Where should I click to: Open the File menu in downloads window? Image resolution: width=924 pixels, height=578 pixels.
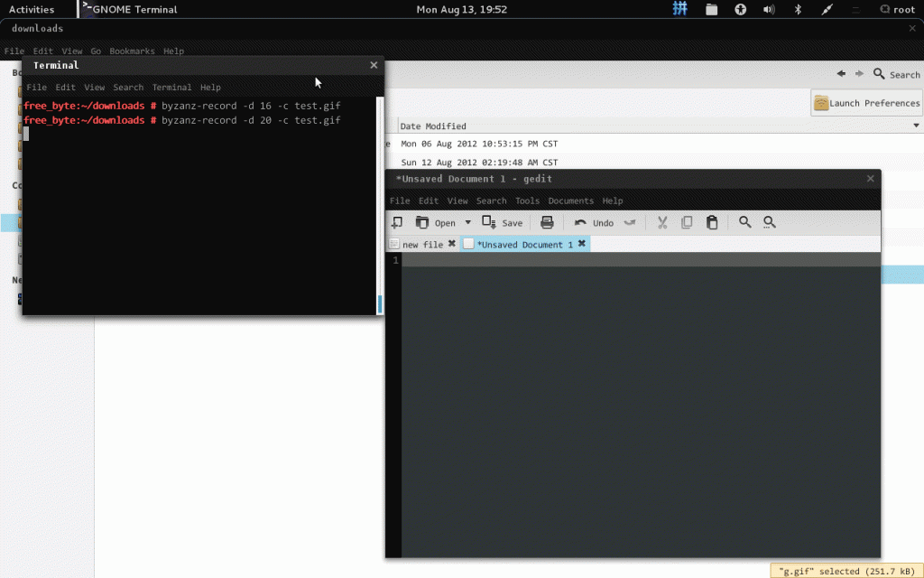point(14,51)
